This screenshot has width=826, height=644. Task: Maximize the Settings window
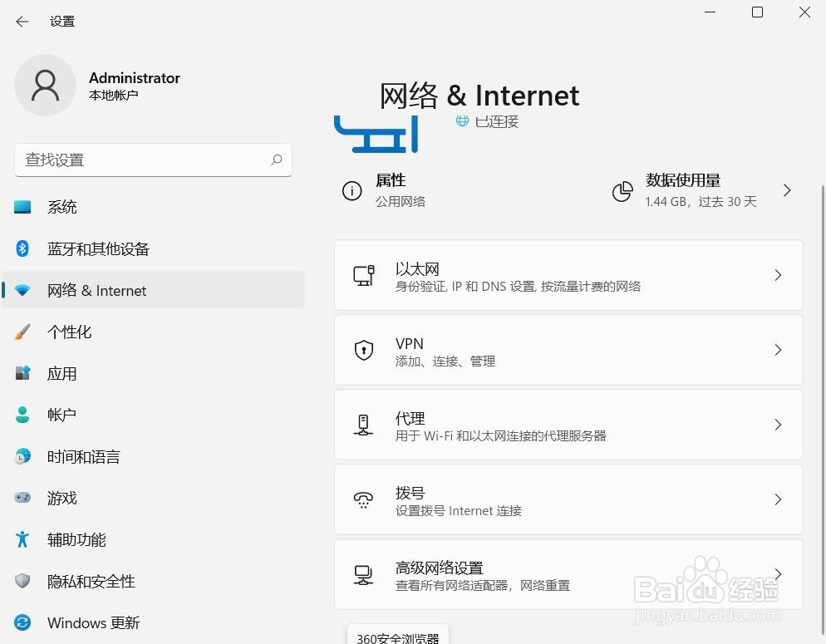point(757,12)
